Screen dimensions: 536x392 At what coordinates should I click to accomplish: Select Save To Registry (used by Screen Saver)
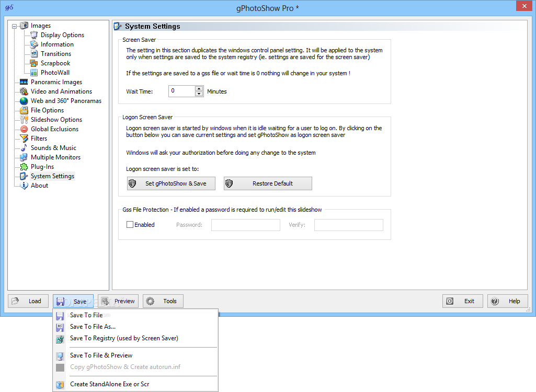point(136,338)
